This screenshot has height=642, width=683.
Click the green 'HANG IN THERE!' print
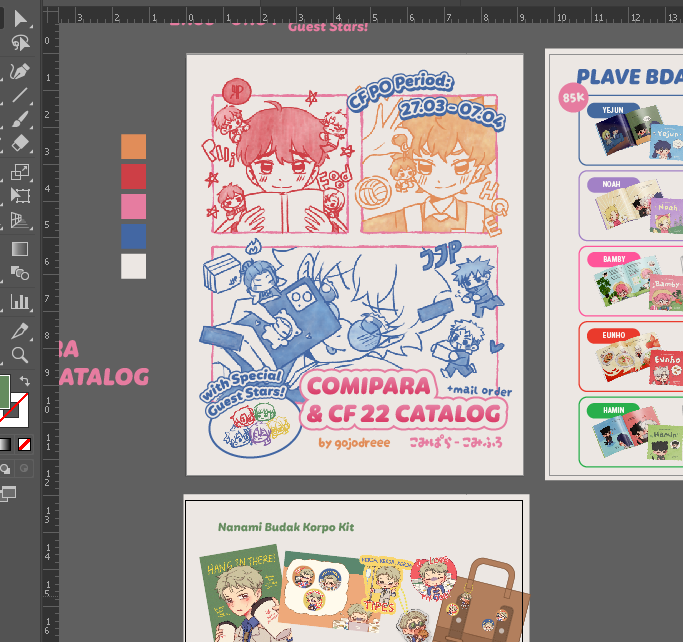(242, 593)
